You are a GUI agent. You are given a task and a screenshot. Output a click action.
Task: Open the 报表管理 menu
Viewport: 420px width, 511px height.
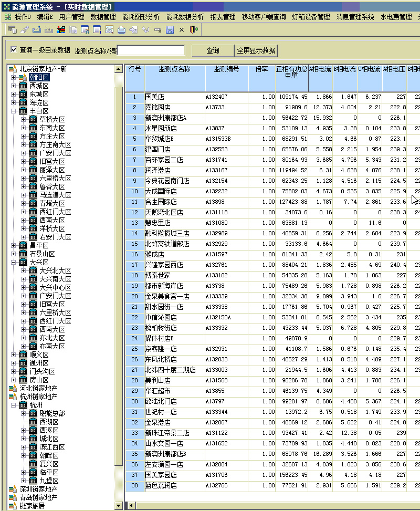pos(223,17)
